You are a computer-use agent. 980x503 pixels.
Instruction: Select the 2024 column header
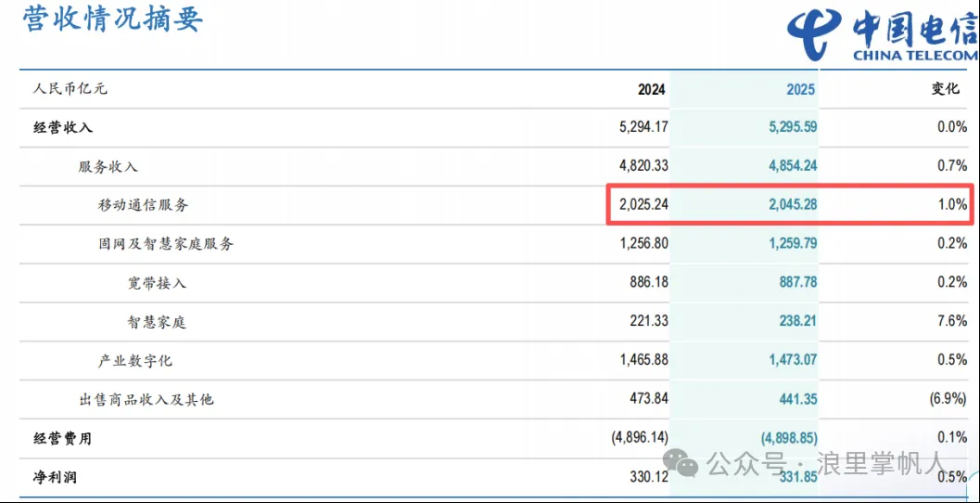pos(652,89)
